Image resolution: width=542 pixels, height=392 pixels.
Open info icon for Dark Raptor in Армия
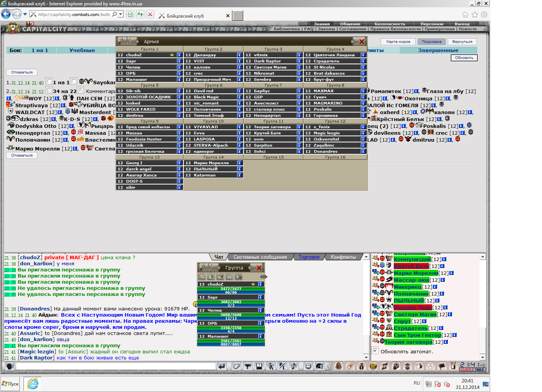point(299,61)
